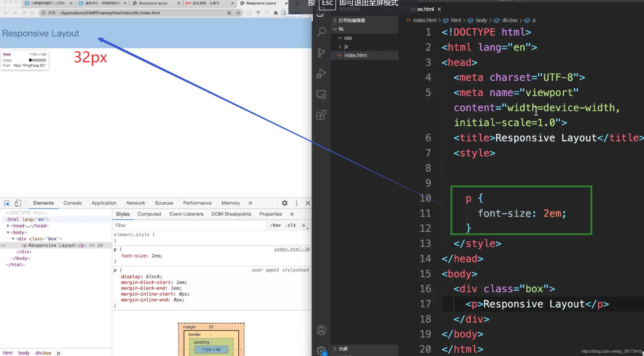Click 2em font-size value in Styles

pos(156,256)
